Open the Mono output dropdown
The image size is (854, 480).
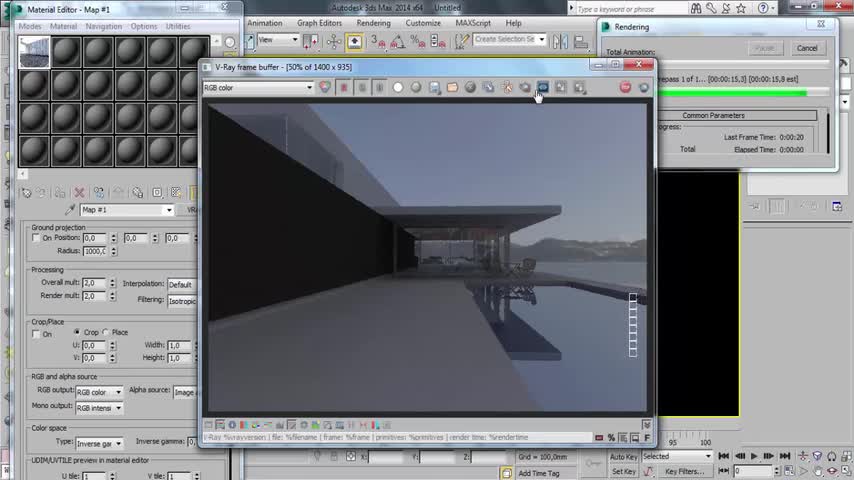click(99, 408)
